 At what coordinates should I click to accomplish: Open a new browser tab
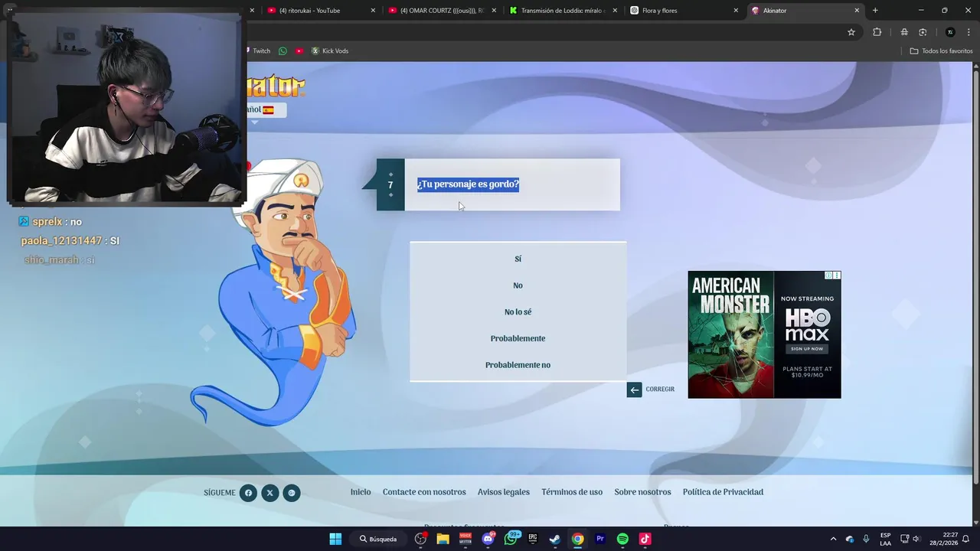tap(875, 11)
